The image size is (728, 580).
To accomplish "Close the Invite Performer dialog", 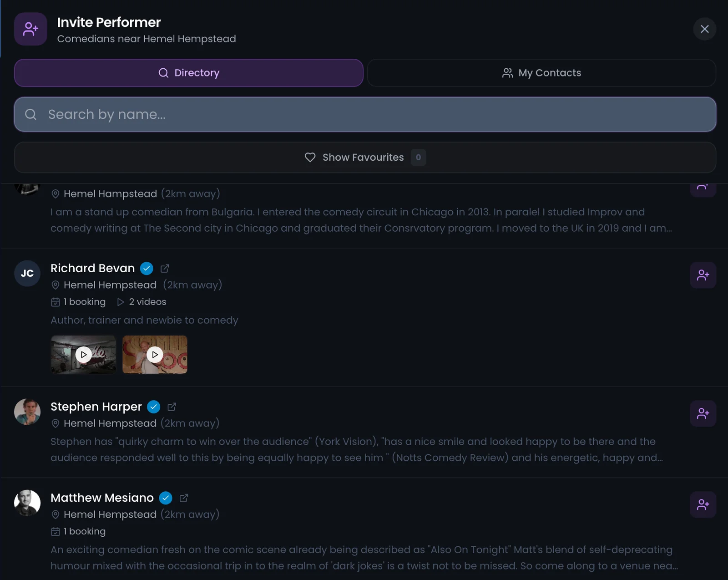I will click(x=705, y=29).
